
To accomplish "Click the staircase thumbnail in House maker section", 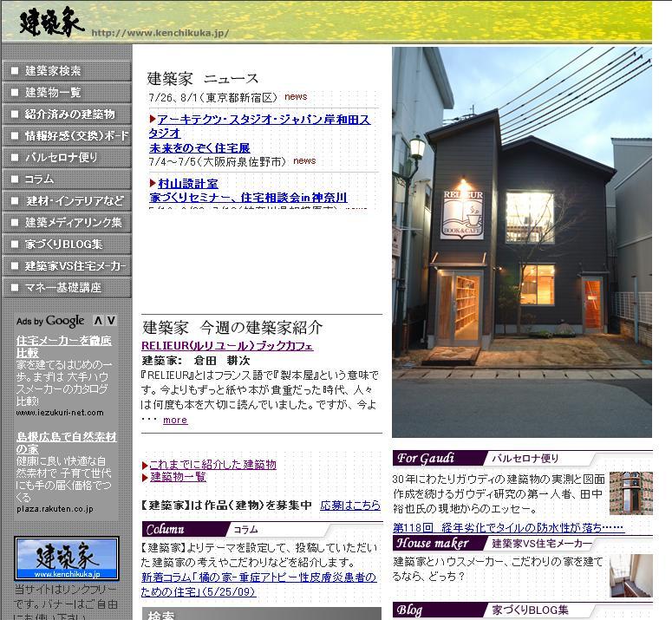I will click(x=631, y=576).
